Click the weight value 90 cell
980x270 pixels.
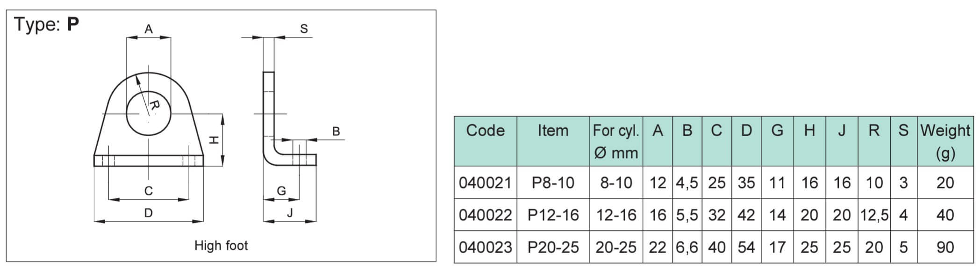coord(945,247)
